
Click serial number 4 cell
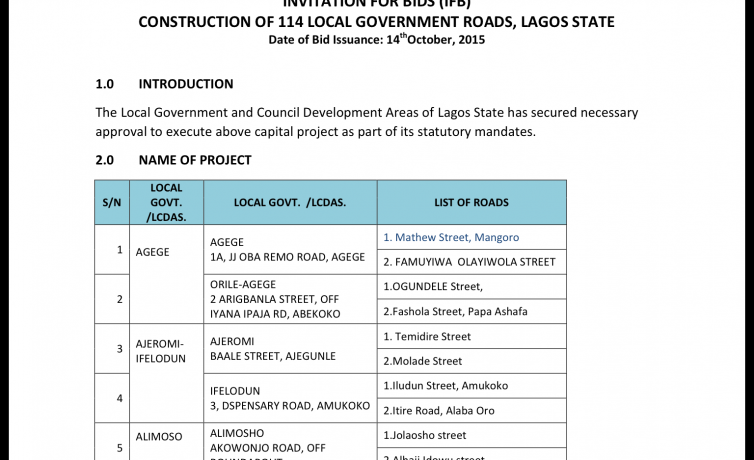tap(112, 398)
